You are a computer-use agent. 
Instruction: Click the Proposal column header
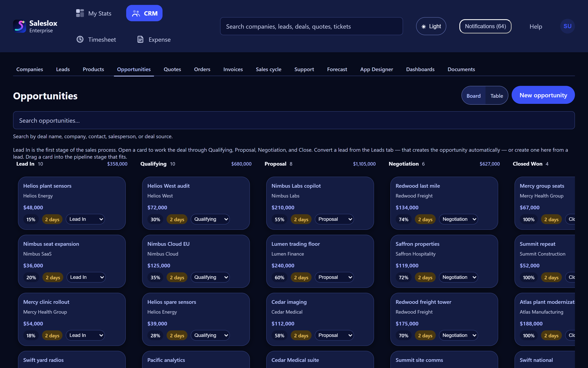[x=275, y=164]
